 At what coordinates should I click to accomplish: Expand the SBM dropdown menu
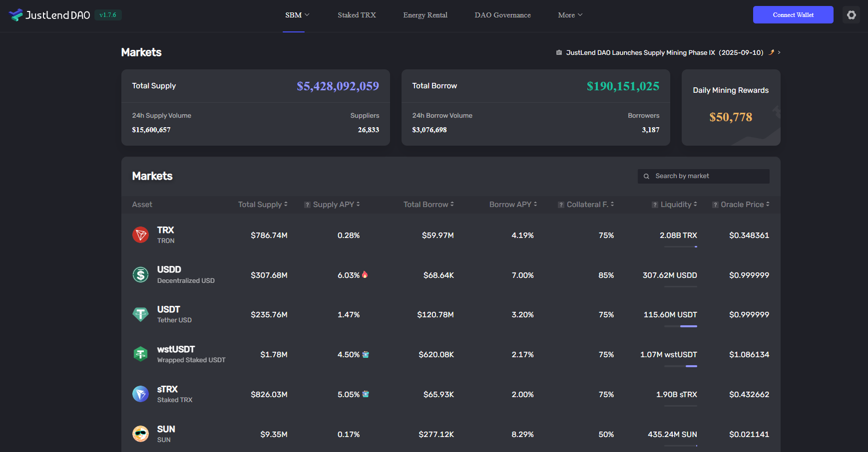(x=297, y=15)
